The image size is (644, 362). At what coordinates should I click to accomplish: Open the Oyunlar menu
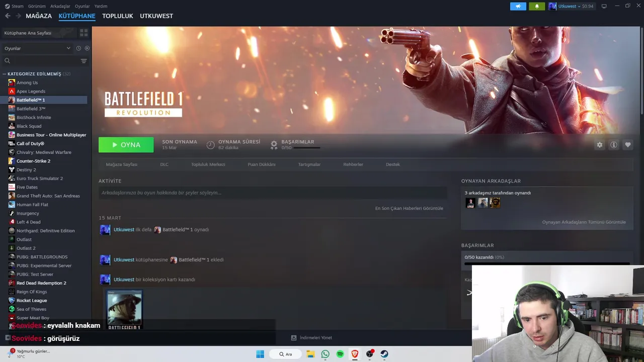pyautogui.click(x=82, y=6)
